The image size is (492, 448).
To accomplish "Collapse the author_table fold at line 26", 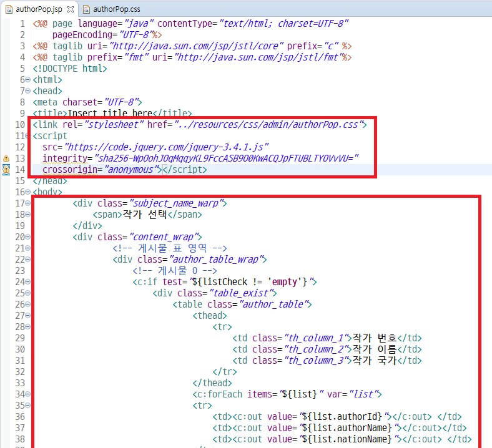I will point(27,304).
